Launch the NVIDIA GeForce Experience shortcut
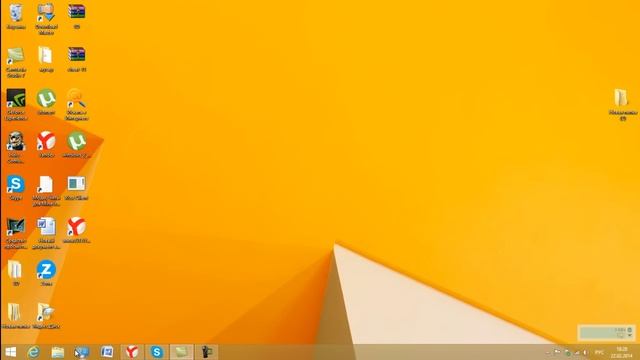The height and width of the screenshot is (360, 640). pyautogui.click(x=16, y=104)
